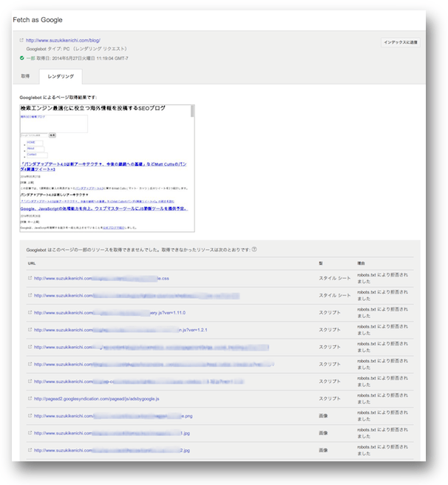Screen dimensions: 448x485
Task: Click 画像 type in the e.png row
Action: click(323, 416)
